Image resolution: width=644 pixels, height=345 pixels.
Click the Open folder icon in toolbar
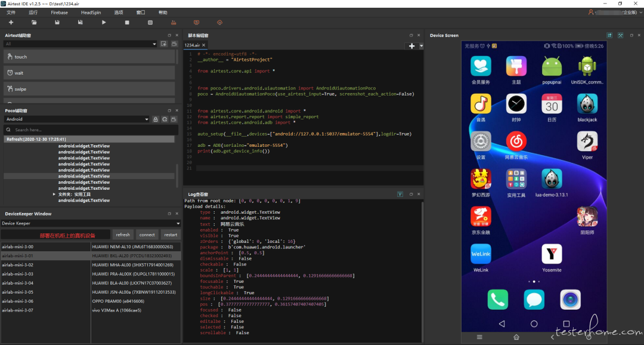pos(34,23)
